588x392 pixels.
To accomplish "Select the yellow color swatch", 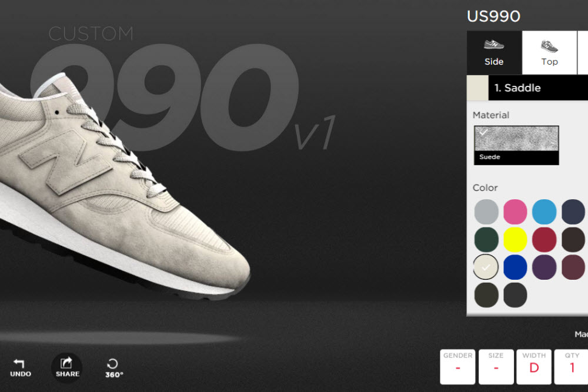I will [515, 239].
